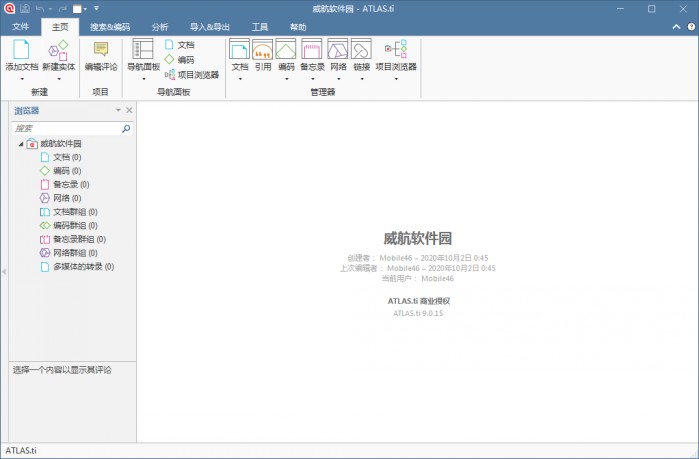Viewport: 699px width, 459px height.
Task: Collapse the left side panel arrow
Action: tap(4, 271)
